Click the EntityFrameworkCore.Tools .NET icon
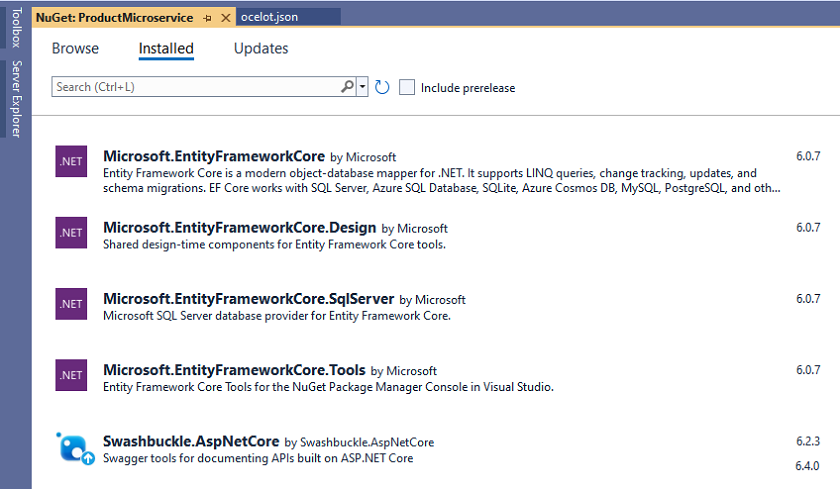 (72, 375)
